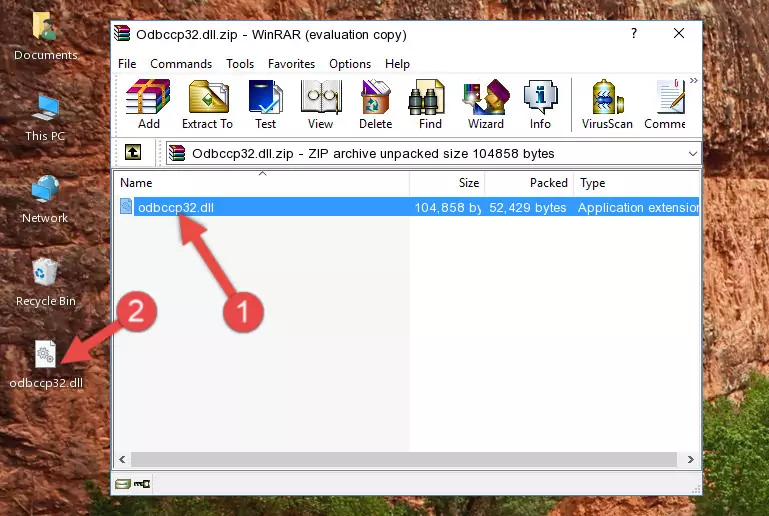Select the Recycle Bin desktop icon

(46, 283)
